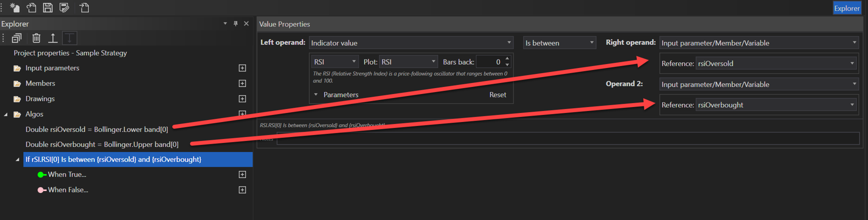Reset the RSI parameters
The image size is (868, 220).
pyautogui.click(x=497, y=94)
